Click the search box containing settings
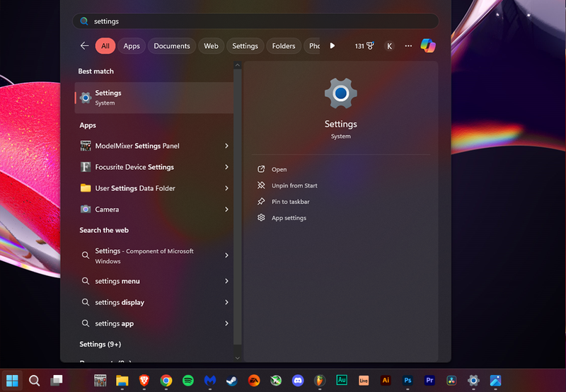Viewport: 566px width, 392px height. click(255, 21)
